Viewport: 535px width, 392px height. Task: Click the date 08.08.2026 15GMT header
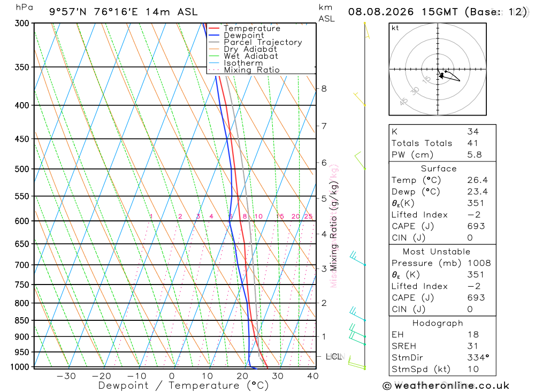coord(438,12)
